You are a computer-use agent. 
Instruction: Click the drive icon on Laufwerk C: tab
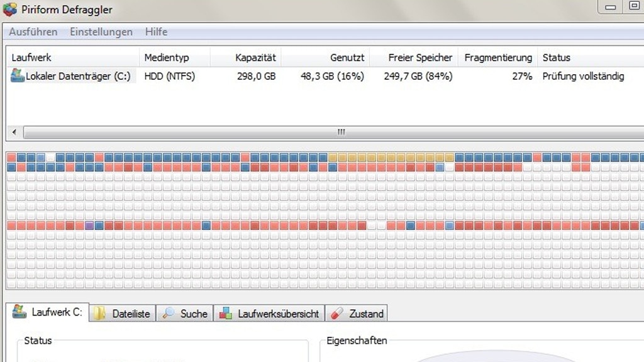click(19, 312)
